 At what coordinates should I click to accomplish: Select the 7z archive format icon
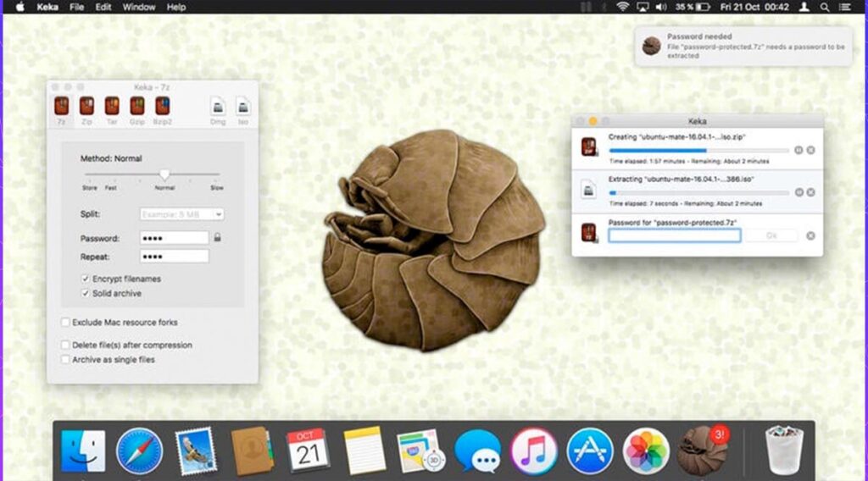61,106
